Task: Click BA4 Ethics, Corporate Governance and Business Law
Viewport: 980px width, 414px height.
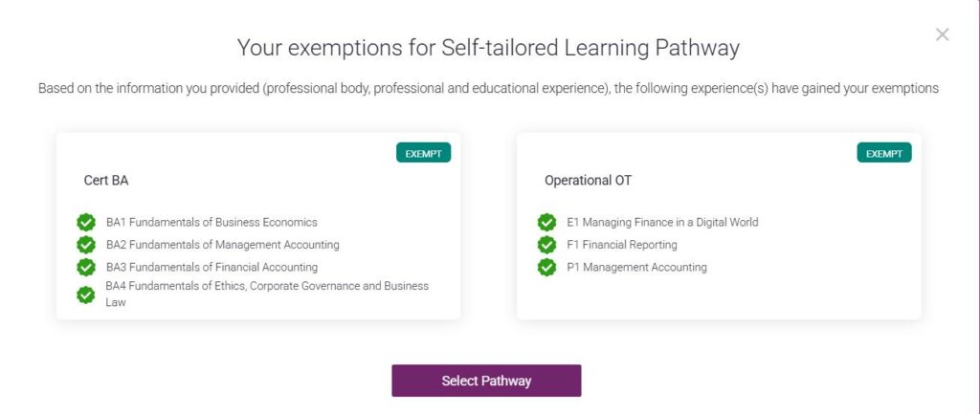Action: pyautogui.click(x=267, y=287)
